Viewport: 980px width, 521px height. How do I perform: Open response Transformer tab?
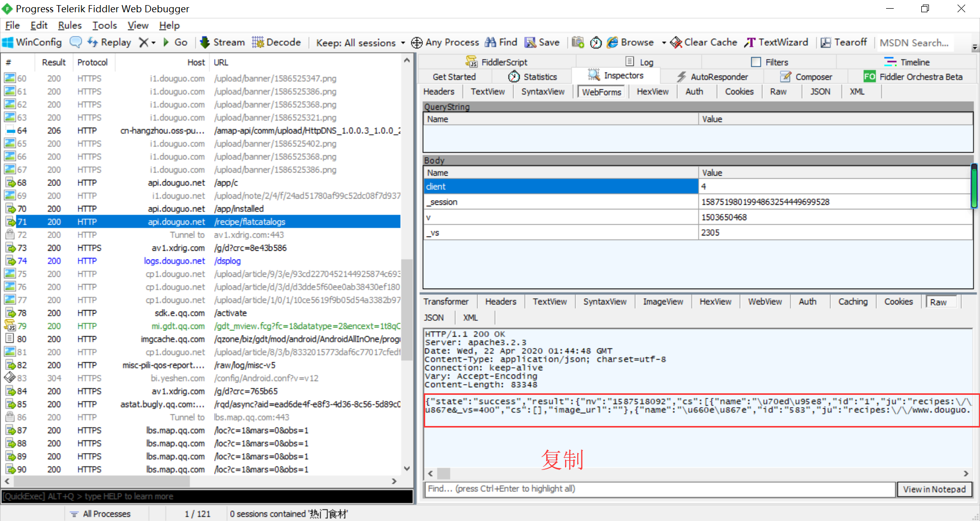(446, 301)
